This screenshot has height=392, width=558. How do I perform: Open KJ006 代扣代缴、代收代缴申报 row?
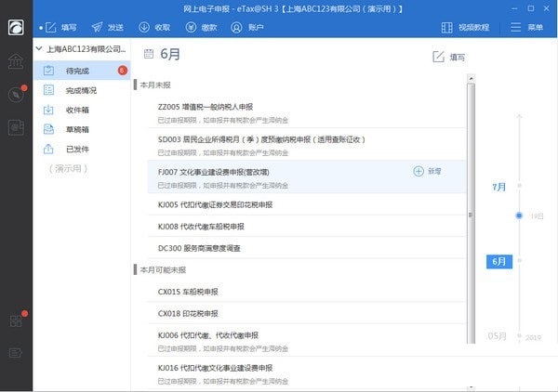point(307,341)
